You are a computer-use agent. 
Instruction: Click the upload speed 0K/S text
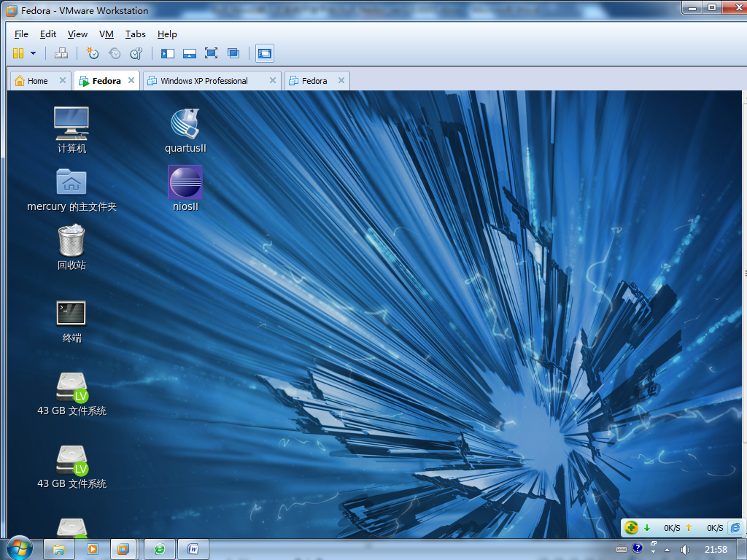[x=715, y=528]
